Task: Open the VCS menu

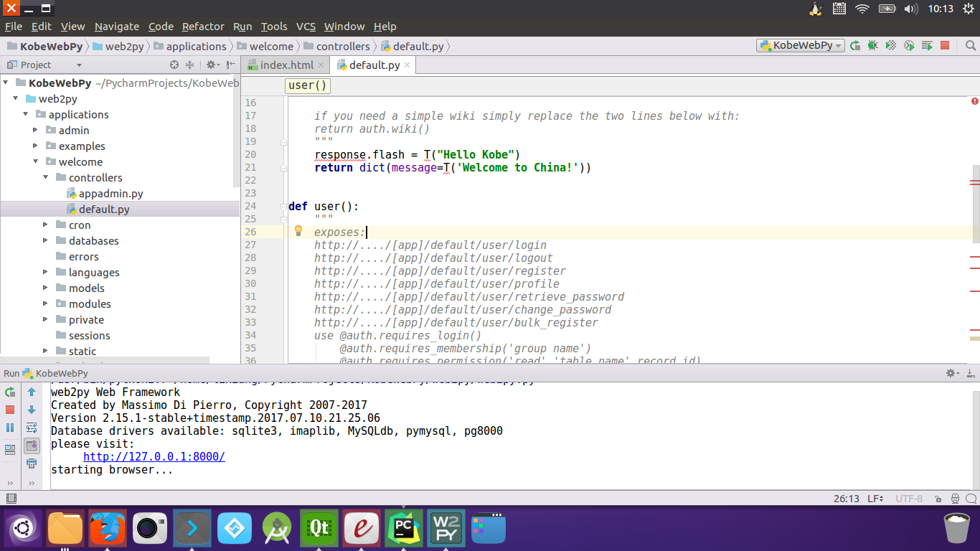Action: coord(306,27)
